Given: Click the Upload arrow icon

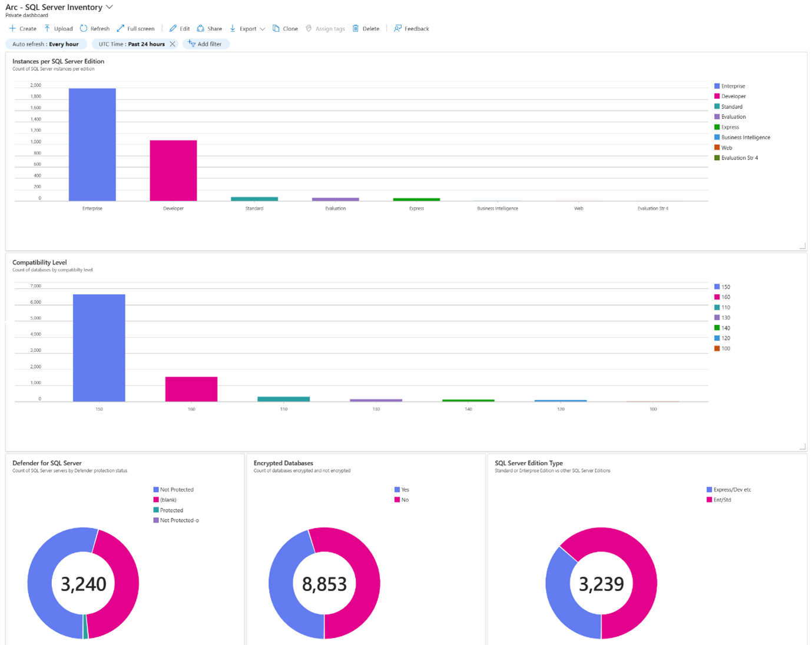Looking at the screenshot, I should tap(47, 28).
